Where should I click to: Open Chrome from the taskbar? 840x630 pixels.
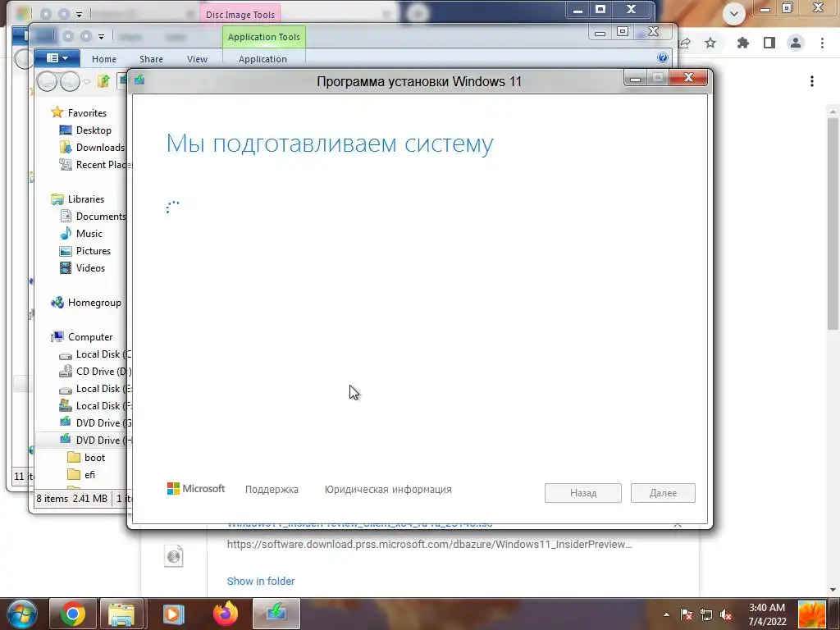(72, 614)
